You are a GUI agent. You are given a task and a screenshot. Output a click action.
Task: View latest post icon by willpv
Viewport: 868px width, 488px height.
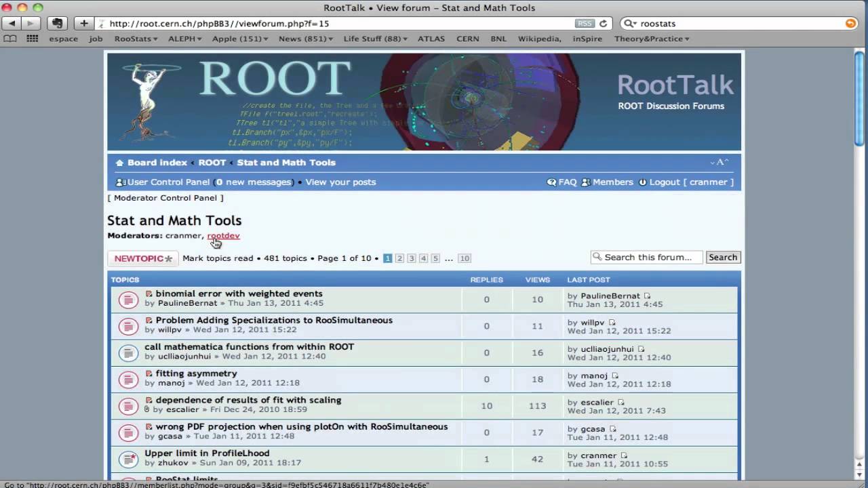click(x=612, y=323)
